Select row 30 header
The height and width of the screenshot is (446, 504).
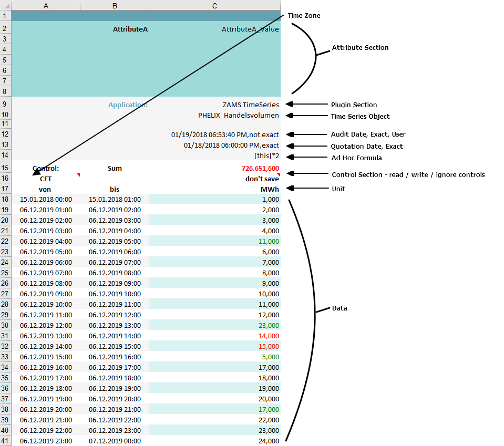5,325
